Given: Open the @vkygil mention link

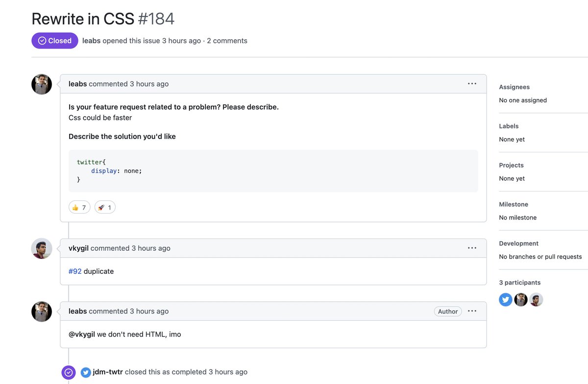Looking at the screenshot, I should point(82,334).
